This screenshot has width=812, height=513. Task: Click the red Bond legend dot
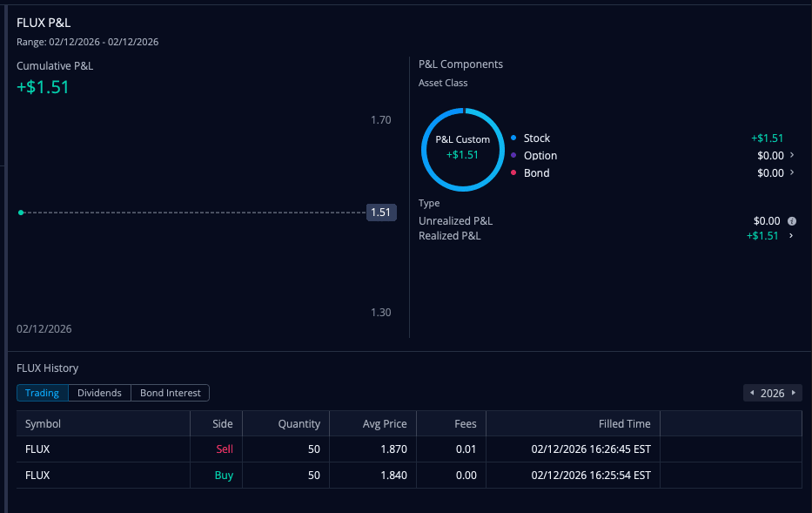click(x=513, y=172)
